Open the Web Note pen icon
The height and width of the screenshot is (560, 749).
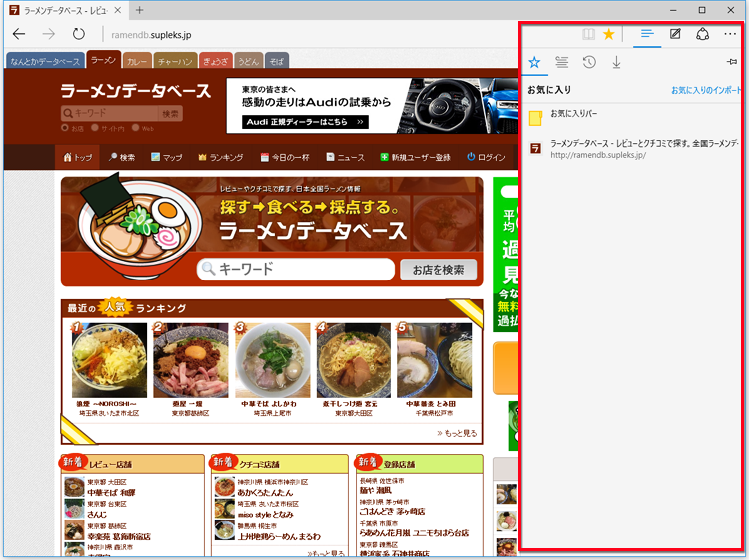pos(675,34)
